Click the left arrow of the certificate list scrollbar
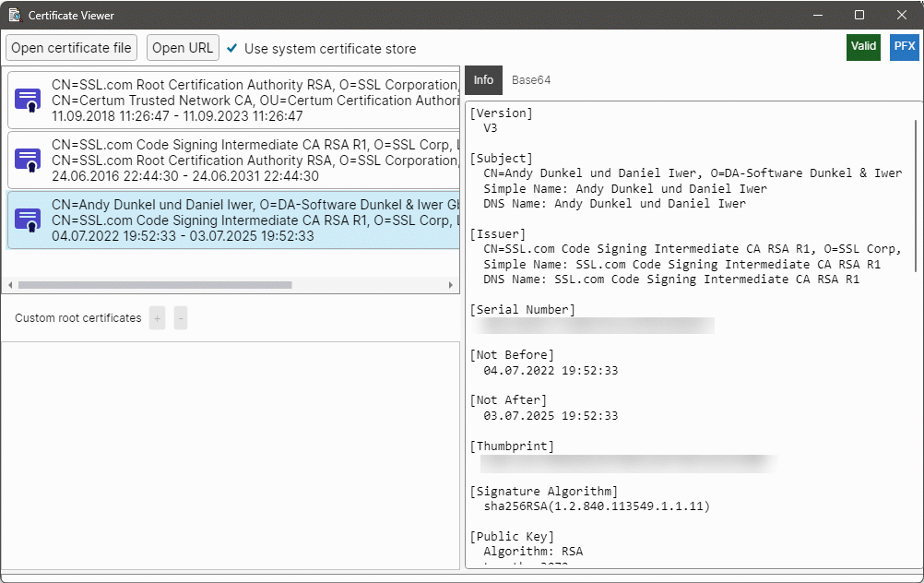The image size is (924, 583). tap(10, 285)
